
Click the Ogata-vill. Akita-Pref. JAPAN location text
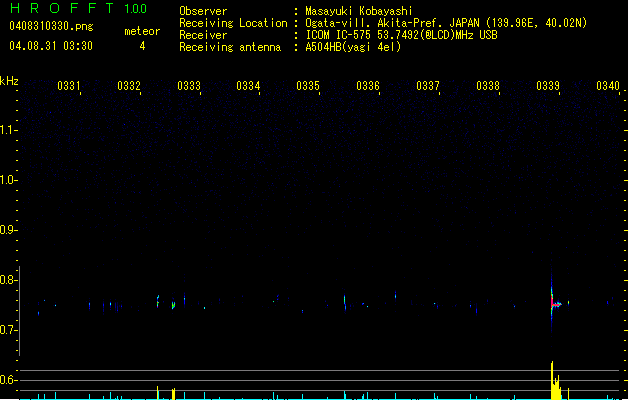pos(446,23)
